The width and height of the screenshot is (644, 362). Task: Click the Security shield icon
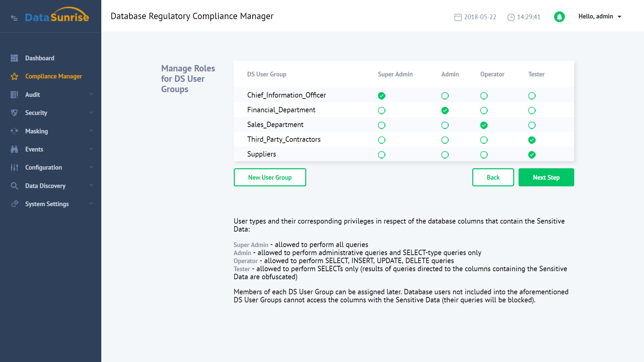pos(14,113)
